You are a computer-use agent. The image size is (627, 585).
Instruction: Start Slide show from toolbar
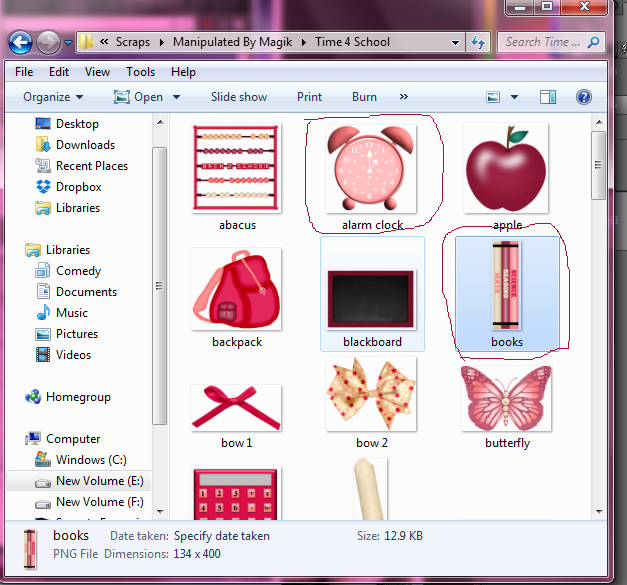pyautogui.click(x=239, y=97)
